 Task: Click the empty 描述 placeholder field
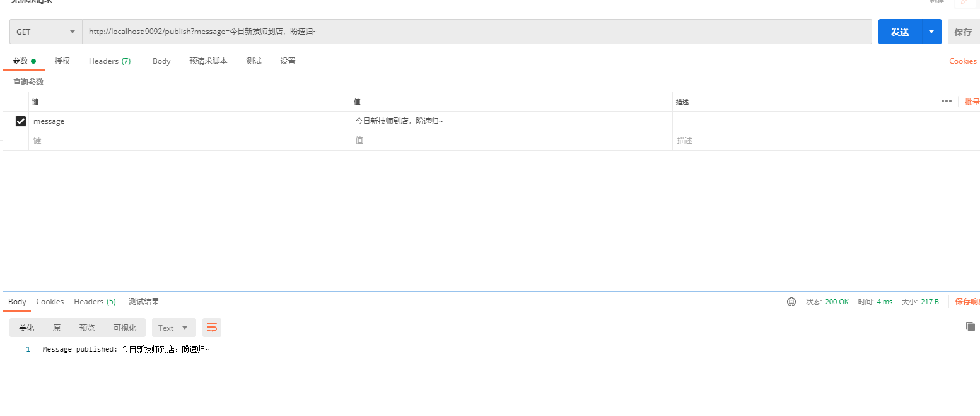[826, 141]
